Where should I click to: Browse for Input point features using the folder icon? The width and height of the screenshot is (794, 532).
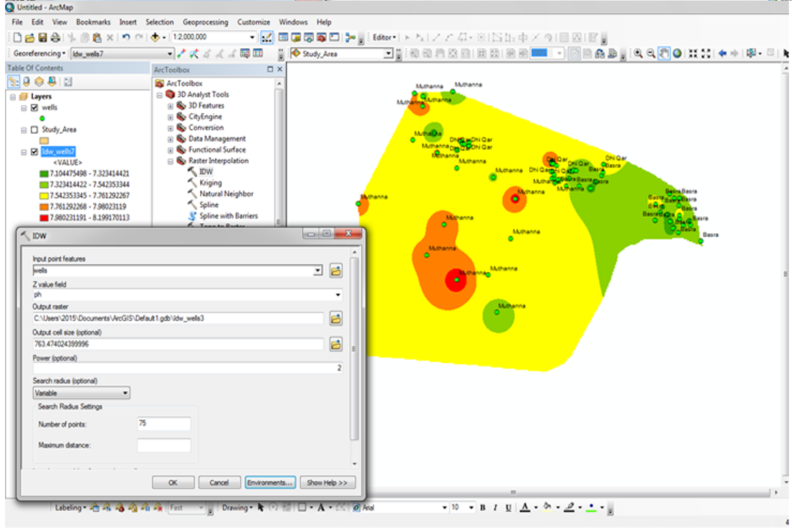coord(335,271)
